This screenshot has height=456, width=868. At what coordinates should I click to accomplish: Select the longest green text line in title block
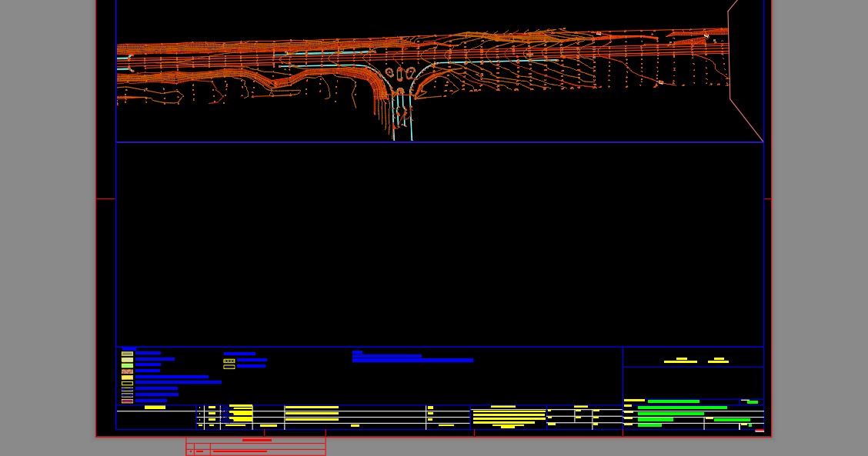[x=682, y=408]
